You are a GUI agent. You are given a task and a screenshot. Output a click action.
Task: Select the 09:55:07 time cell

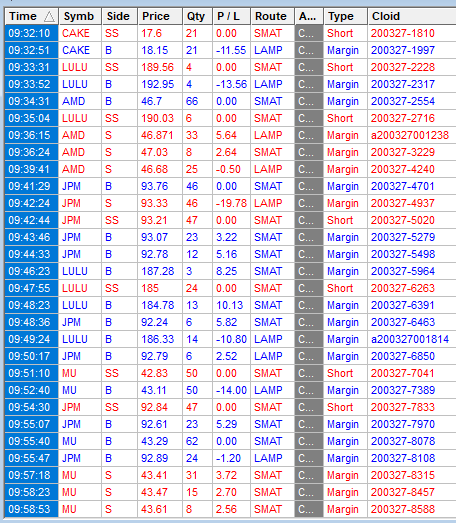point(32,425)
